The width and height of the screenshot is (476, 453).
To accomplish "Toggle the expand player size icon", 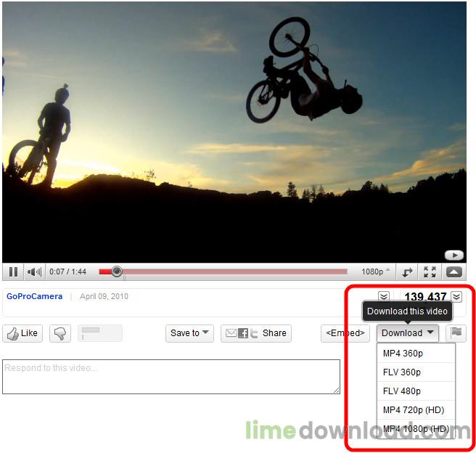I will point(407,272).
